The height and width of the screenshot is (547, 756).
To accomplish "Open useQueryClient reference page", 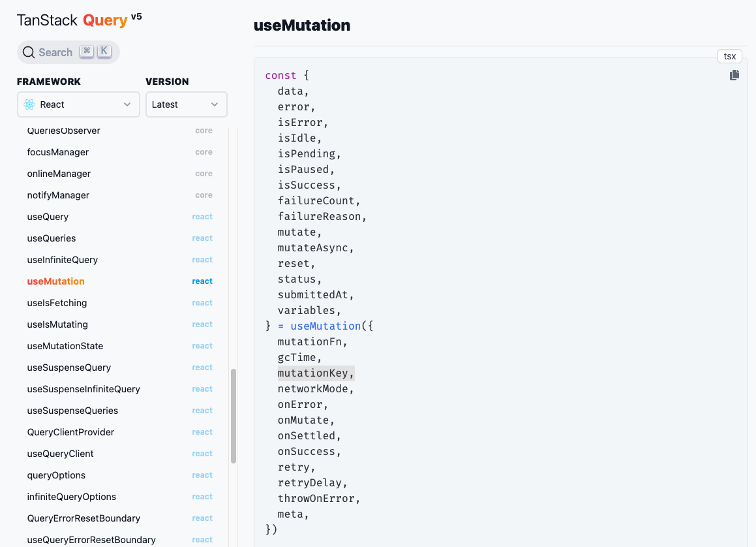I will (60, 454).
